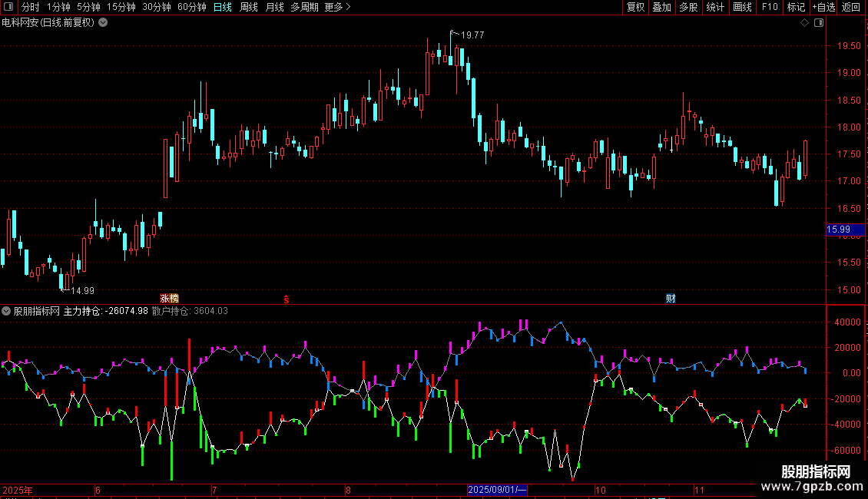This screenshot has width=868, height=499.
Task: Click the 14.99 low price label
Action: (x=82, y=291)
